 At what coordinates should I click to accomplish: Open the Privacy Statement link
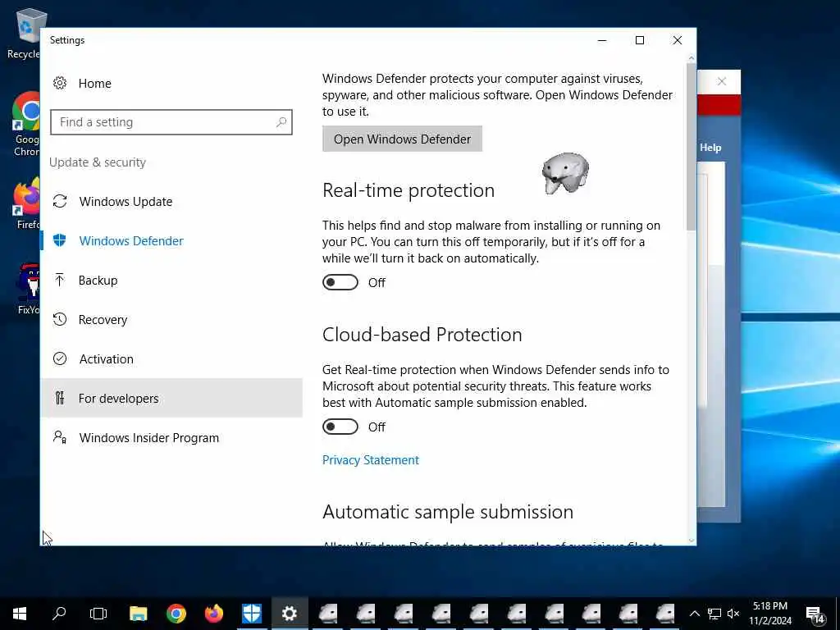(x=371, y=460)
